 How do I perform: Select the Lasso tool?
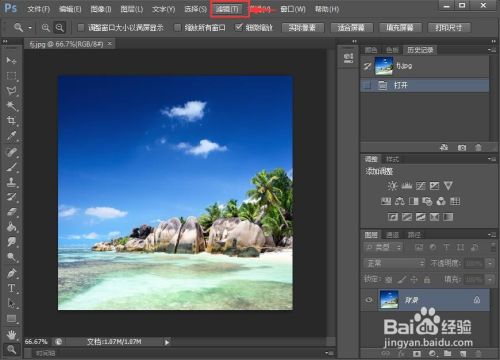[x=11, y=91]
